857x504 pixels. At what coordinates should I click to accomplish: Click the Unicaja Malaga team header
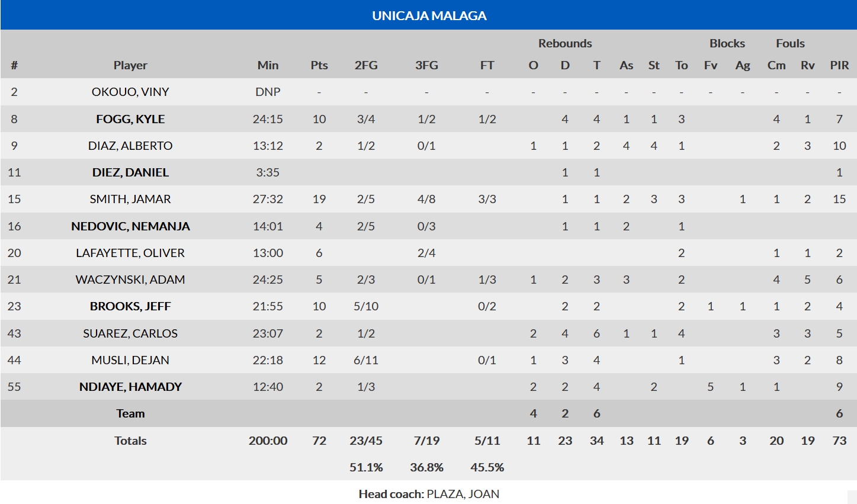[429, 16]
